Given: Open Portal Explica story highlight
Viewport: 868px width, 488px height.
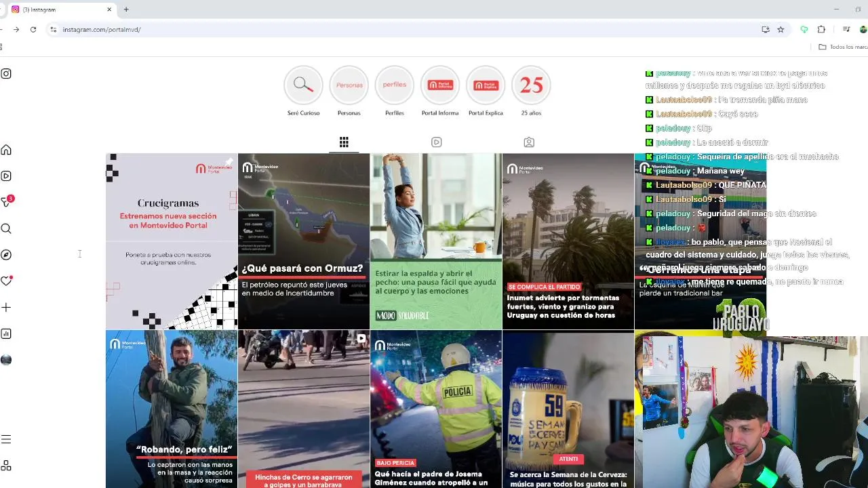Looking at the screenshot, I should 486,85.
